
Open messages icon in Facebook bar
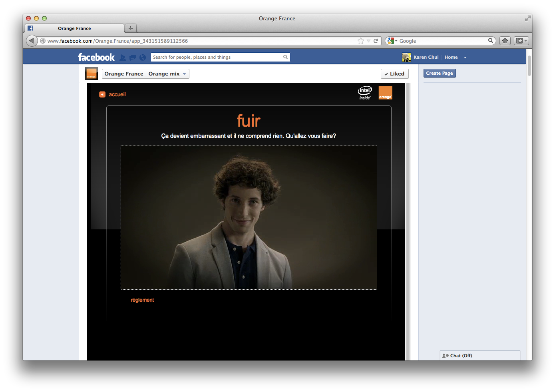click(133, 58)
